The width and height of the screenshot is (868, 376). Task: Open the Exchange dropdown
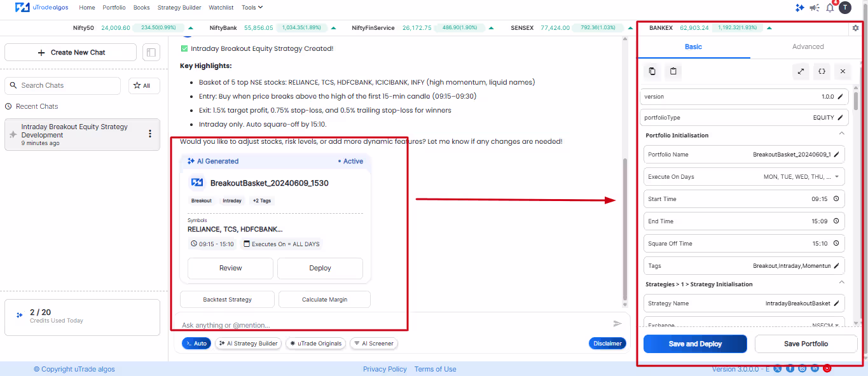744,323
